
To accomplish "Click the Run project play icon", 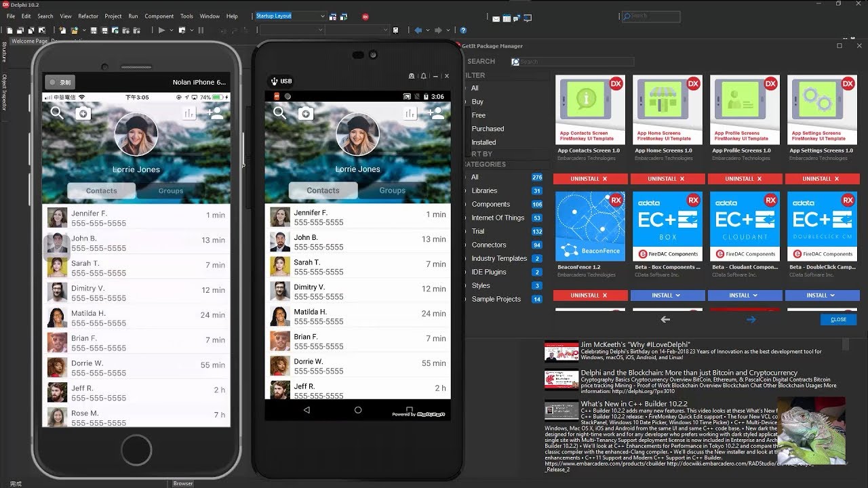I will pos(162,30).
